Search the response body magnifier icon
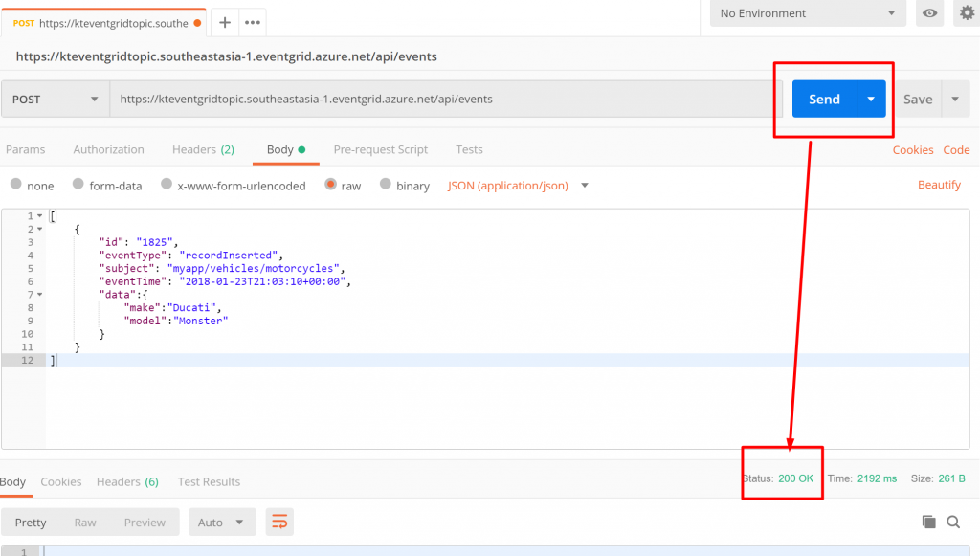980x556 pixels. pos(953,522)
